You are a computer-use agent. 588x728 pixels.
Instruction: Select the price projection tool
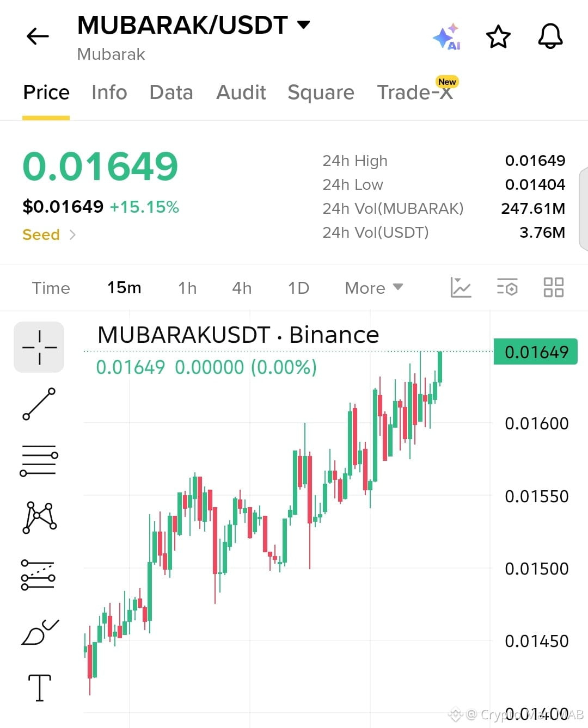(x=38, y=575)
